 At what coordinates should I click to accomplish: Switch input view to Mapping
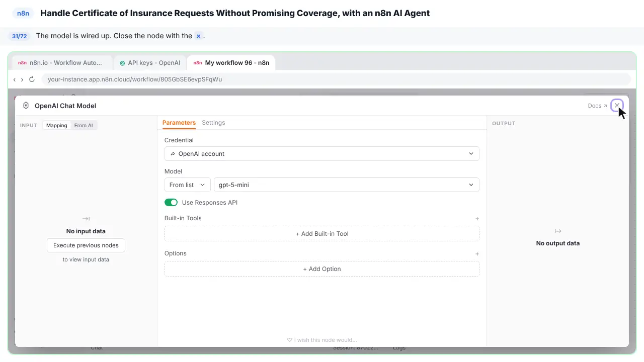click(57, 125)
